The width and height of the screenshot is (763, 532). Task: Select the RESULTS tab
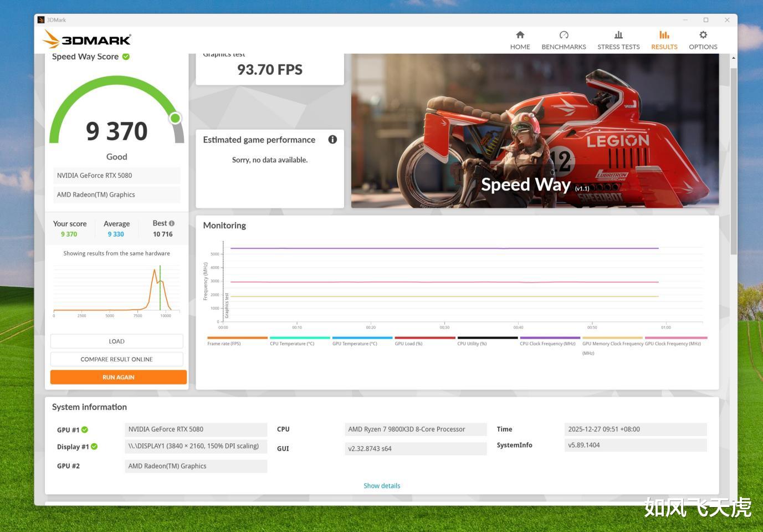[664, 40]
